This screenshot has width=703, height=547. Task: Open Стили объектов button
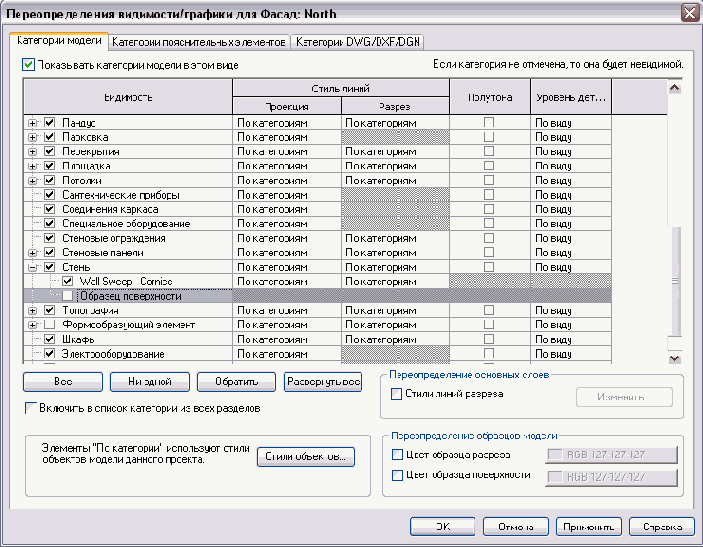[306, 456]
